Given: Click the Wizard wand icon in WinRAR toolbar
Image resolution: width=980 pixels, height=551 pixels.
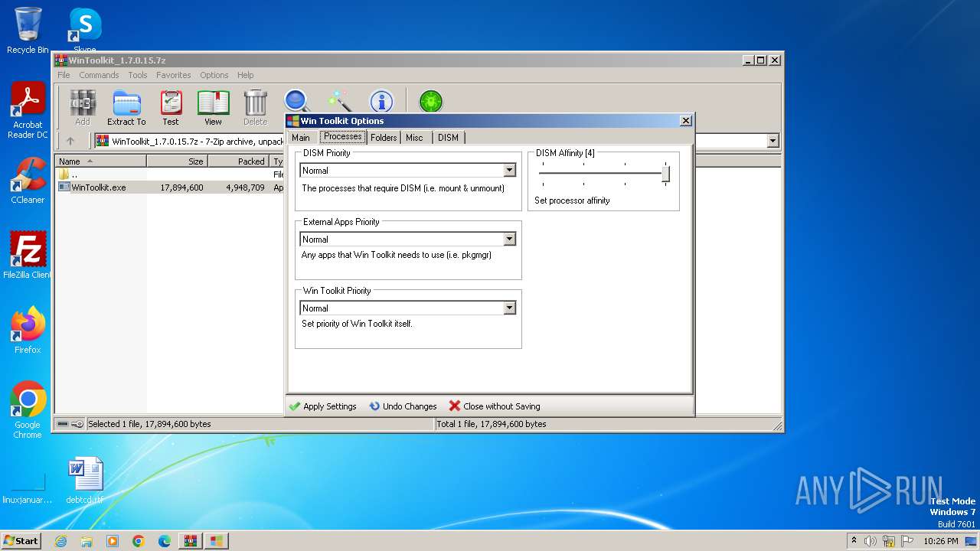Looking at the screenshot, I should tap(339, 101).
